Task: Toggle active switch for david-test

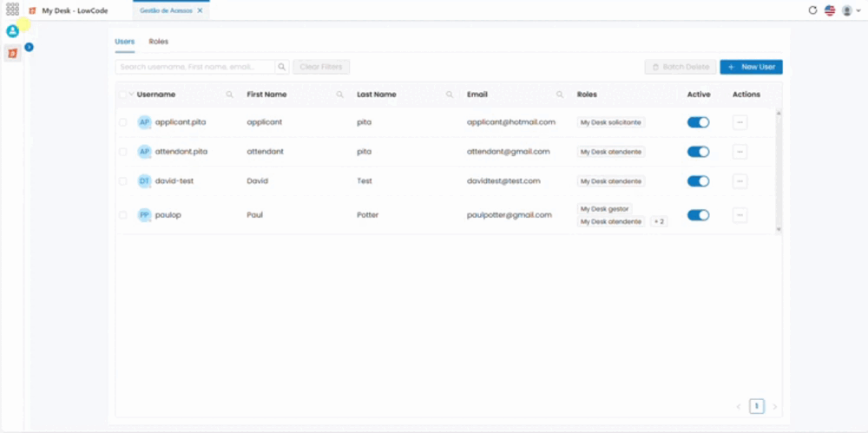Action: click(698, 181)
